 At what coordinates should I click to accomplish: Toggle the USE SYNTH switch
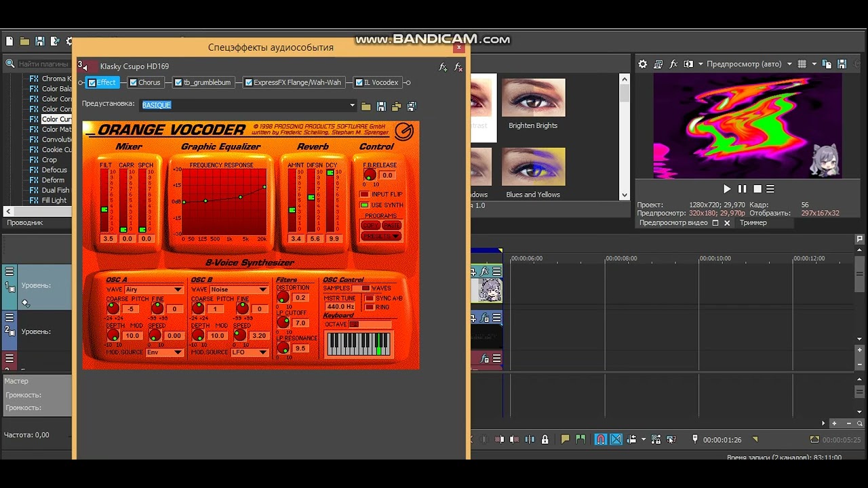[364, 205]
